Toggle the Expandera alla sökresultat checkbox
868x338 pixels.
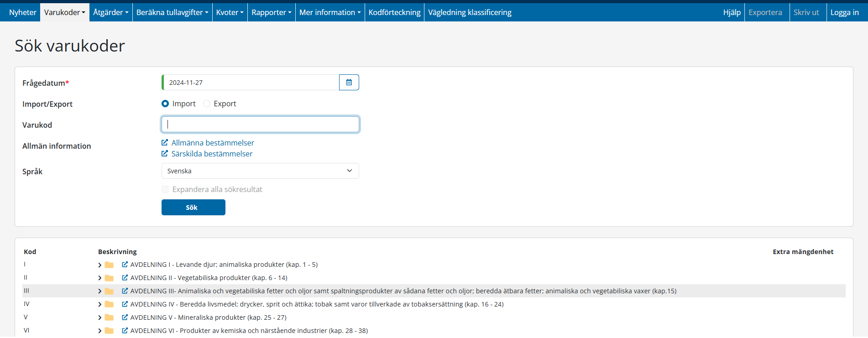165,189
